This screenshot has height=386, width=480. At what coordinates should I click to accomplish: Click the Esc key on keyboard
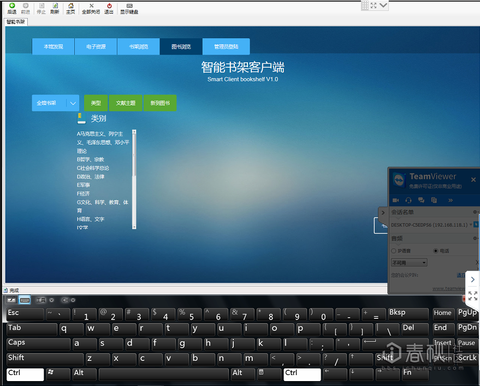point(25,314)
